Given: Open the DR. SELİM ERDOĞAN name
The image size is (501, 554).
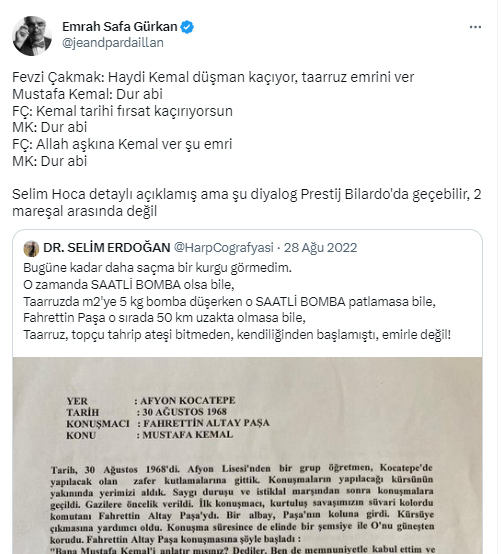Looking at the screenshot, I should [107, 248].
